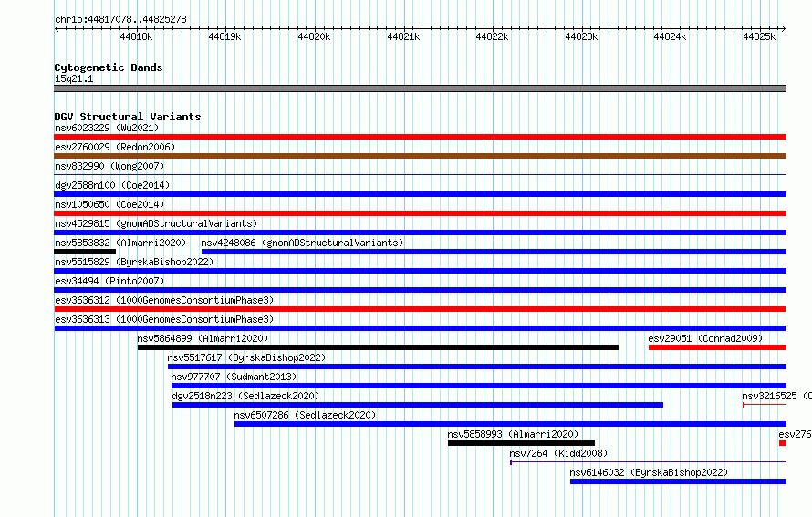
Task: Open nsv7264 (Kidd2008) variant label
Action: [x=558, y=453]
